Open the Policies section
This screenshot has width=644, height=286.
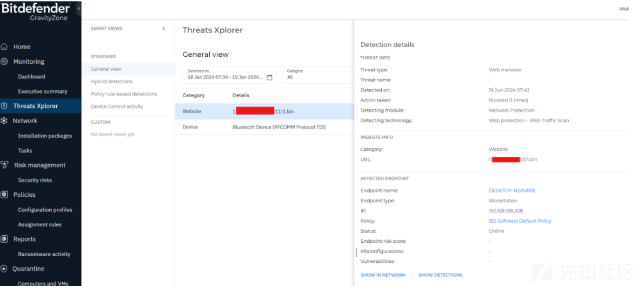(x=24, y=194)
